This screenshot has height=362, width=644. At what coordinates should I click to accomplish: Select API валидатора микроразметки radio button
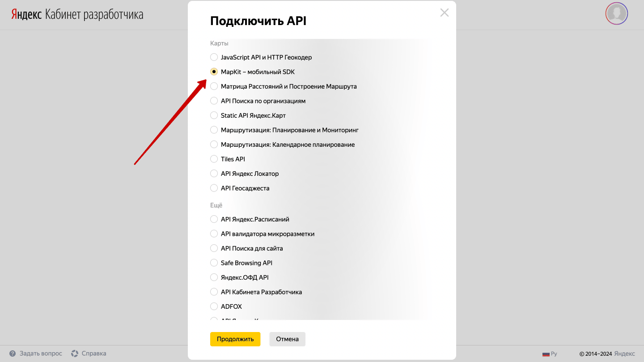pos(214,234)
